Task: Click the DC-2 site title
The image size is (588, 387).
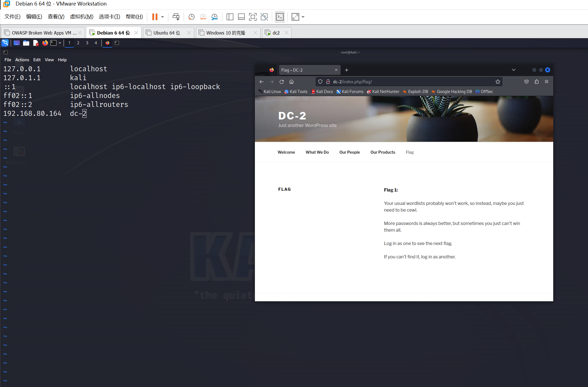Action: pyautogui.click(x=292, y=116)
